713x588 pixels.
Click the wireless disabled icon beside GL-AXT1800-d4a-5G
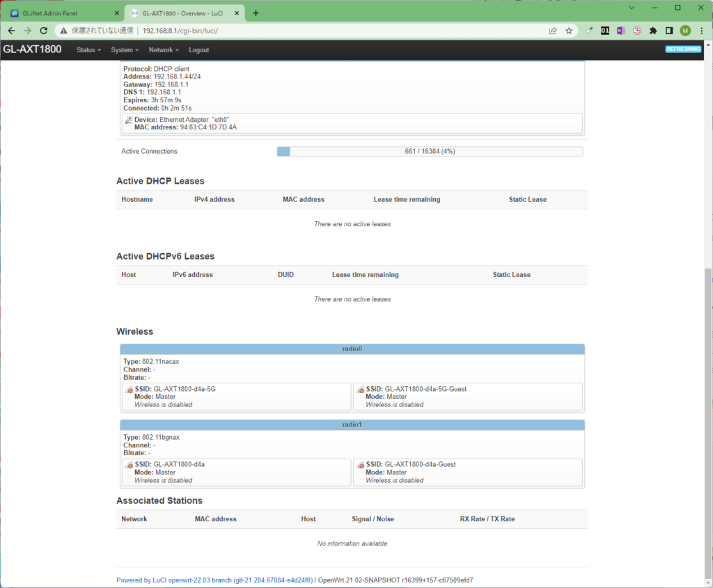pyautogui.click(x=129, y=388)
